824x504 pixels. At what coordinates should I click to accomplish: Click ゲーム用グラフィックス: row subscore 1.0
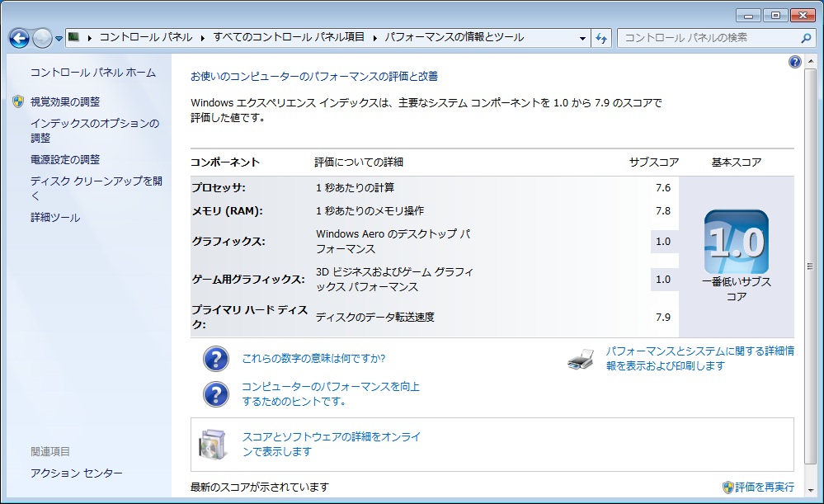click(x=663, y=279)
